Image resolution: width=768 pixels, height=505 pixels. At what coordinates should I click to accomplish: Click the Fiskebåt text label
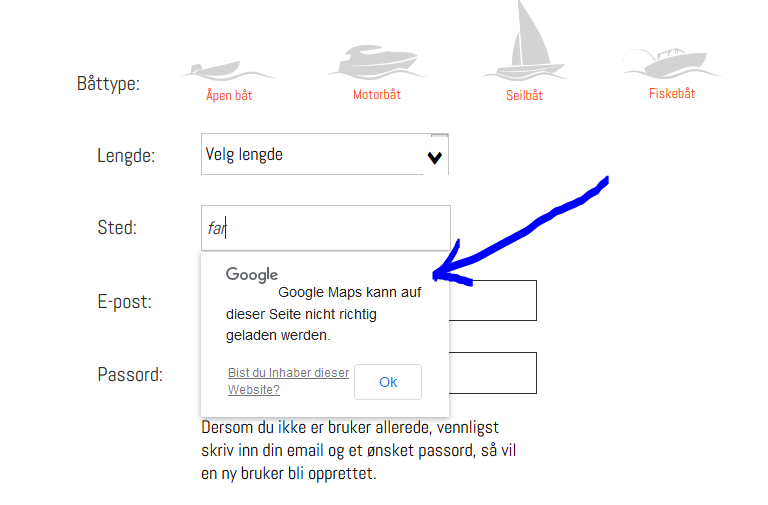(x=672, y=94)
